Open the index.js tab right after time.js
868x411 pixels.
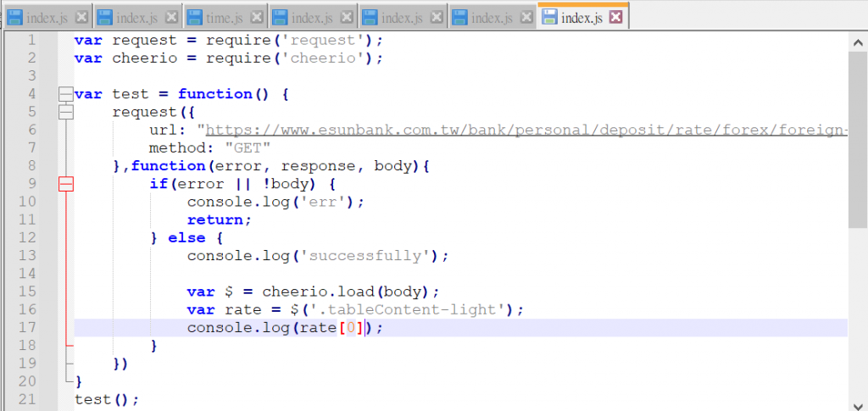[314, 17]
